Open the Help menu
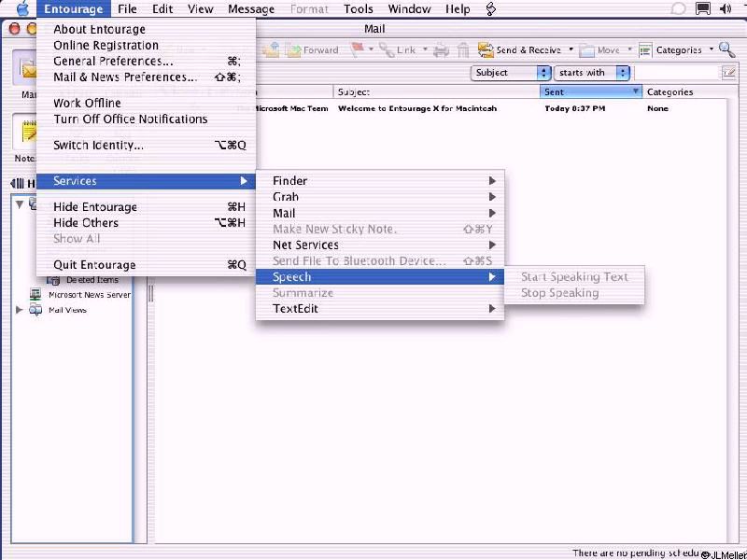Image resolution: width=747 pixels, height=560 pixels. tap(458, 9)
